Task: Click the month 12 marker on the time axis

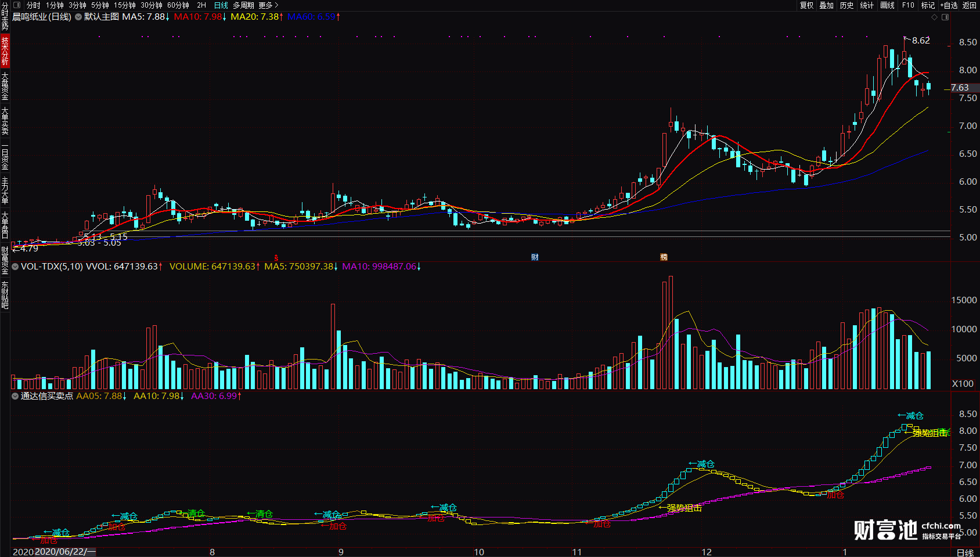Action: 706,552
